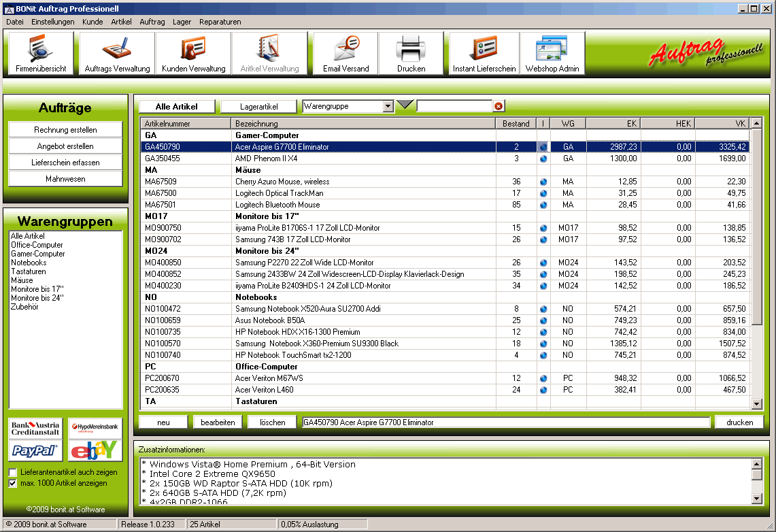The image size is (776, 532).
Task: Select row NO100570 Samsung Notebook X360-Premium
Action: click(x=444, y=344)
